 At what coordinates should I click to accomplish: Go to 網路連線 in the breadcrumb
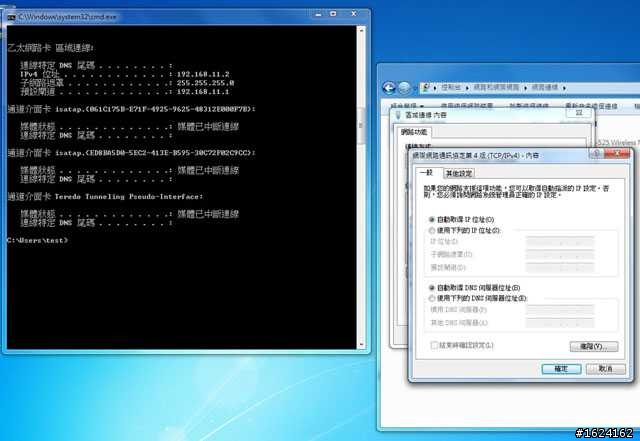click(x=544, y=88)
